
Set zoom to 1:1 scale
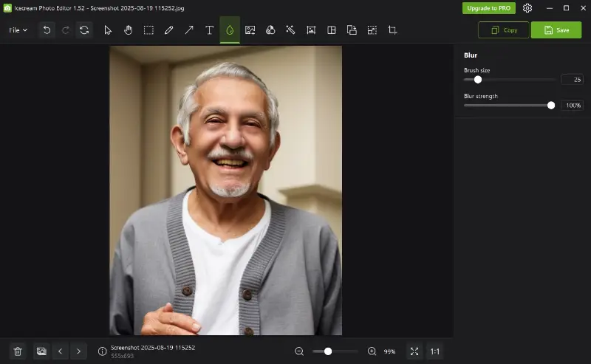(x=435, y=351)
